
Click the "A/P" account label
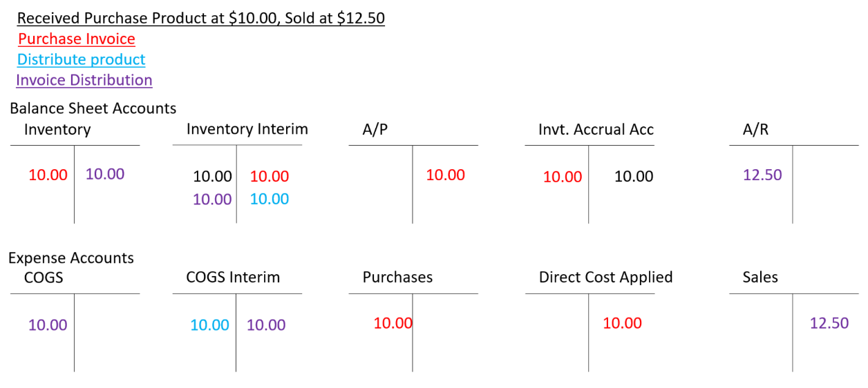pos(375,130)
